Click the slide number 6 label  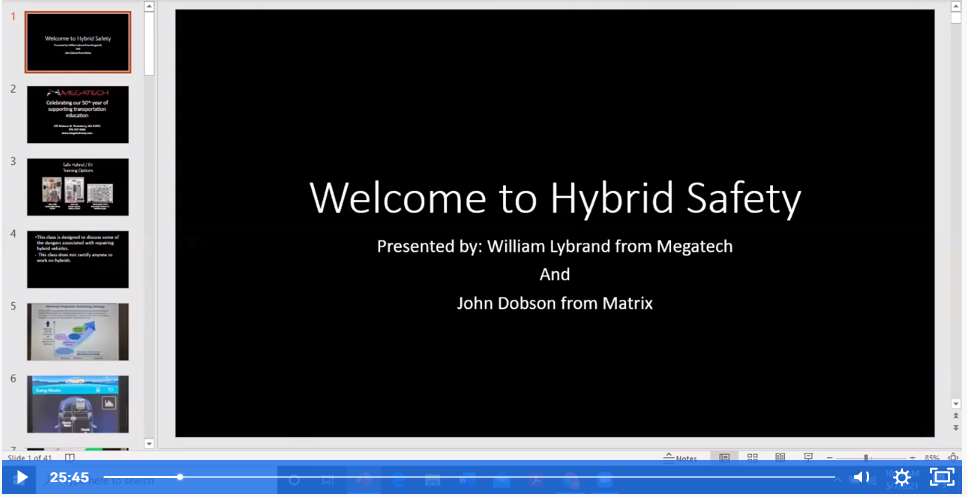pyautogui.click(x=13, y=379)
